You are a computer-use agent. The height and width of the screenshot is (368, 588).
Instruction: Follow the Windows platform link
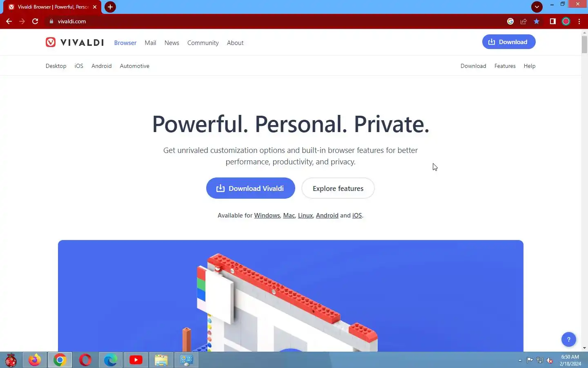click(267, 215)
